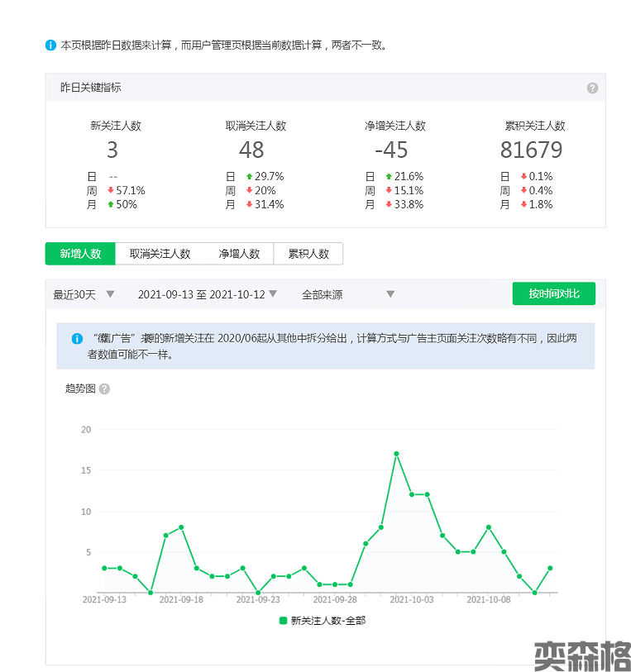This screenshot has height=672, width=631.
Task: Click the peak data point valued 17
Action: pyautogui.click(x=397, y=454)
